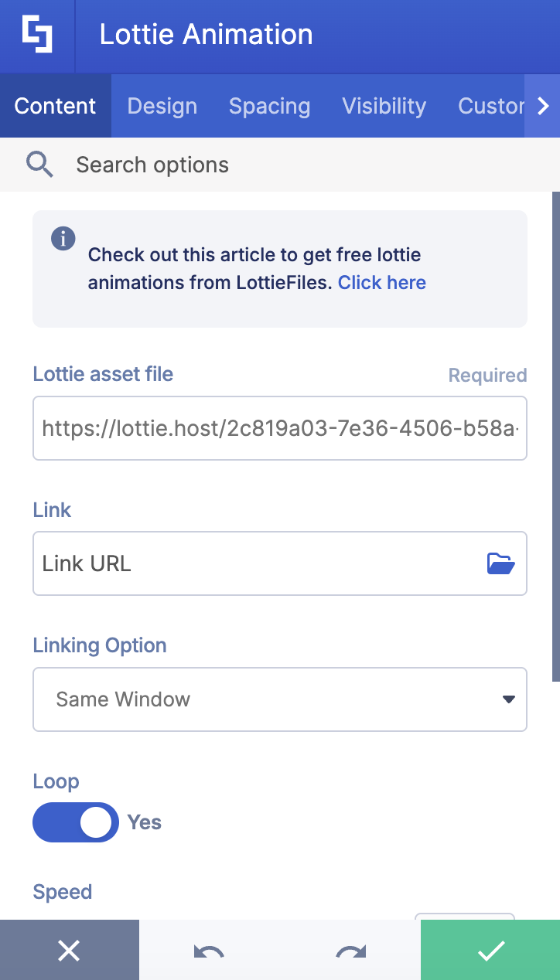Confirm settings with the green checkmark
Screen dimensions: 560x980
(490, 950)
